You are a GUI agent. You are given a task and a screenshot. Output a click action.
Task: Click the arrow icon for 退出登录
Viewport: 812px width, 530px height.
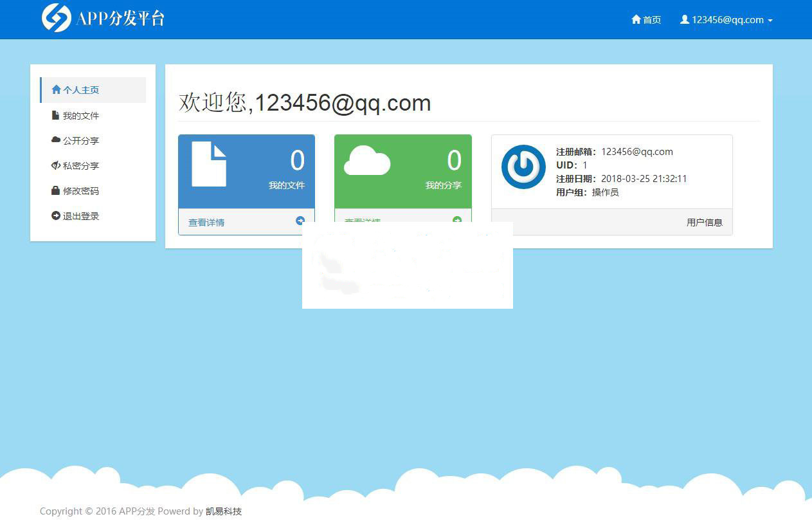(x=55, y=216)
